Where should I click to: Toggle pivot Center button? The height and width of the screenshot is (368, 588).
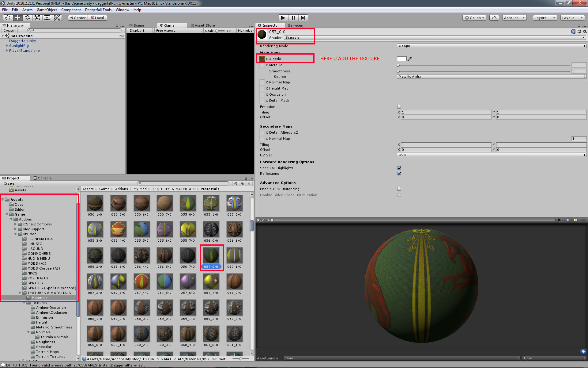click(78, 18)
